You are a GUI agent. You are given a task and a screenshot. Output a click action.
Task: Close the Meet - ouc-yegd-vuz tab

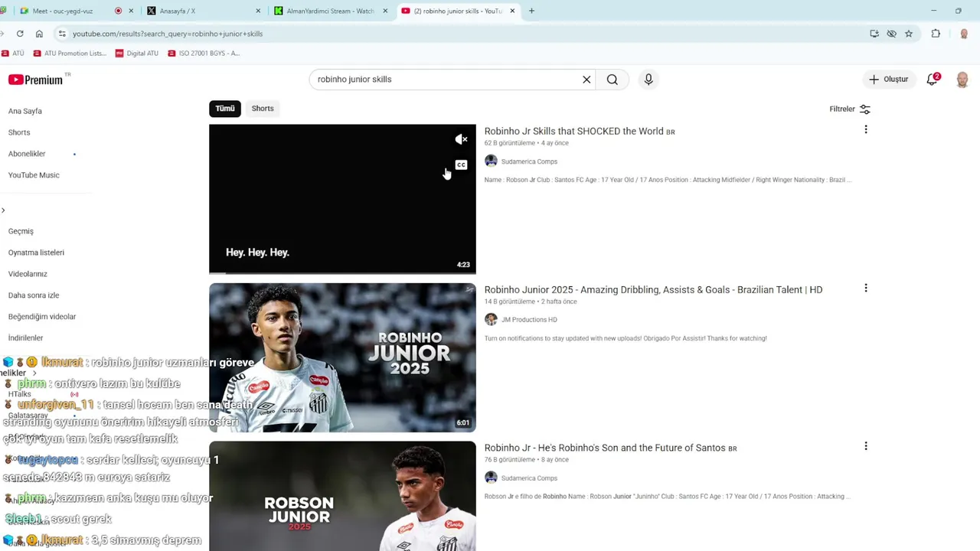pyautogui.click(x=132, y=11)
